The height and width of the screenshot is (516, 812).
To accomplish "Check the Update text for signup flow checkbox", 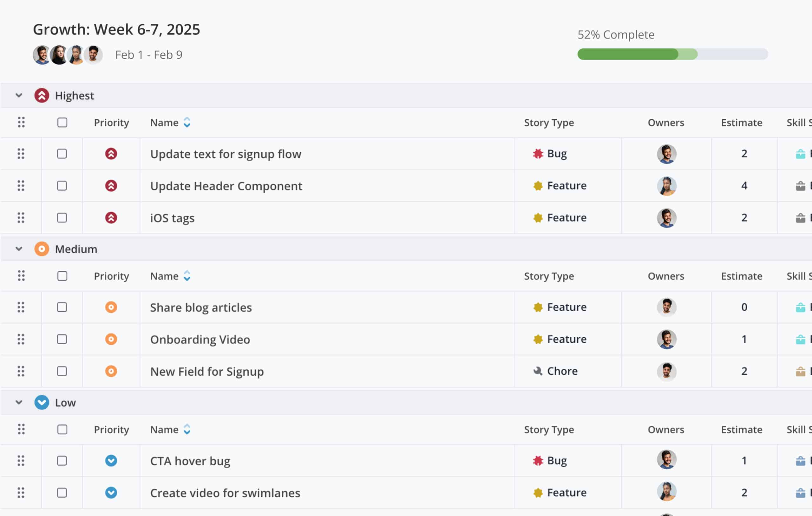I will point(62,154).
